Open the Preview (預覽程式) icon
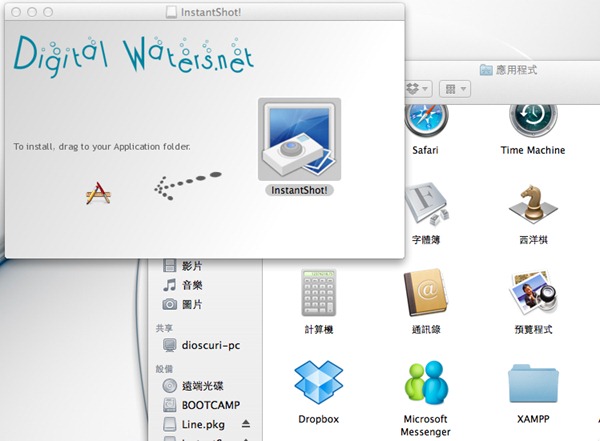 pyautogui.click(x=533, y=293)
